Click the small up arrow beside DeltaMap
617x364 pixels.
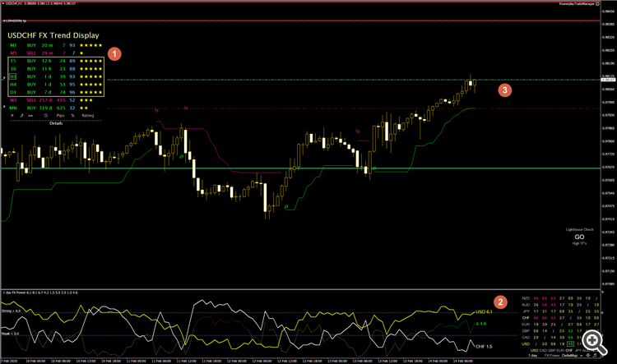pyautogui.click(x=581, y=355)
